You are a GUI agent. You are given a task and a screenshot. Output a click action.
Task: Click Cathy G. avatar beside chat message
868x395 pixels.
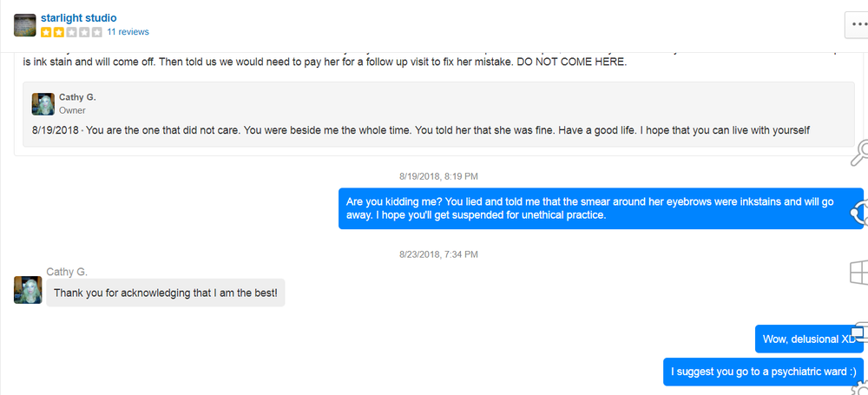[x=28, y=290]
